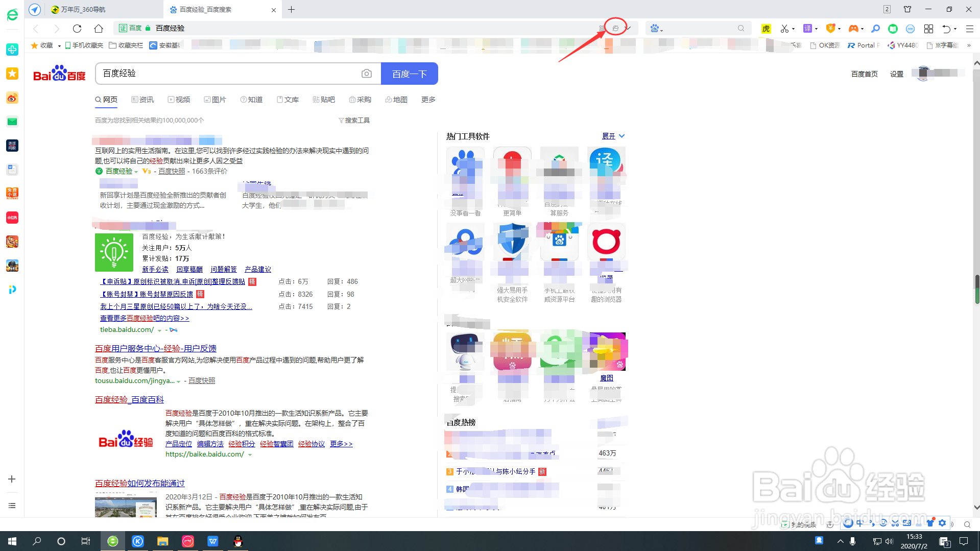Open the QQ penguin taskbar icon
Viewport: 980px width, 551px height.
click(238, 541)
